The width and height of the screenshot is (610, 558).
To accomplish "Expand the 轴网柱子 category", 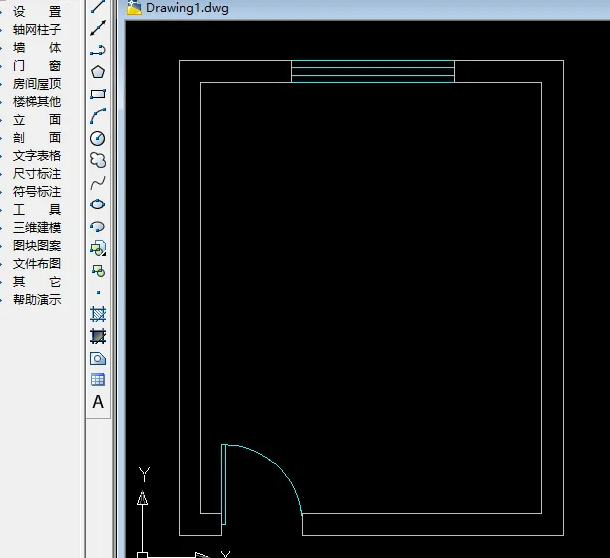I will (36, 30).
